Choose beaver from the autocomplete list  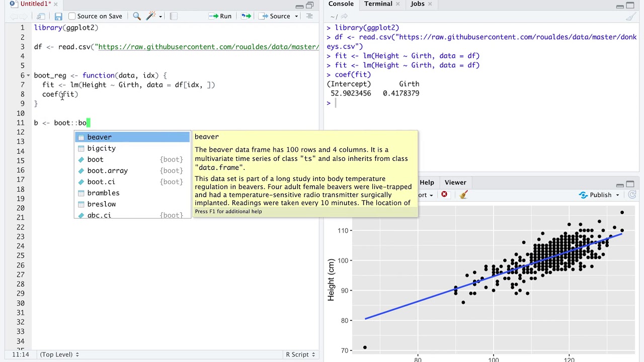132,137
